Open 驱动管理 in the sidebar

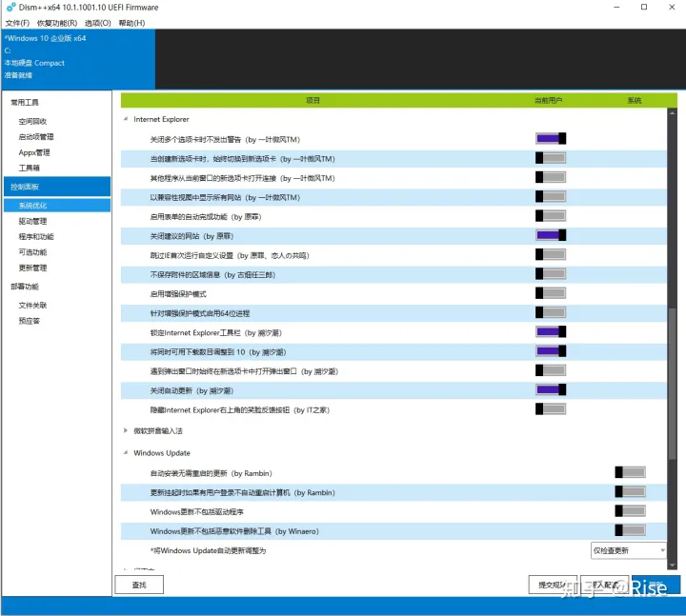pos(32,221)
